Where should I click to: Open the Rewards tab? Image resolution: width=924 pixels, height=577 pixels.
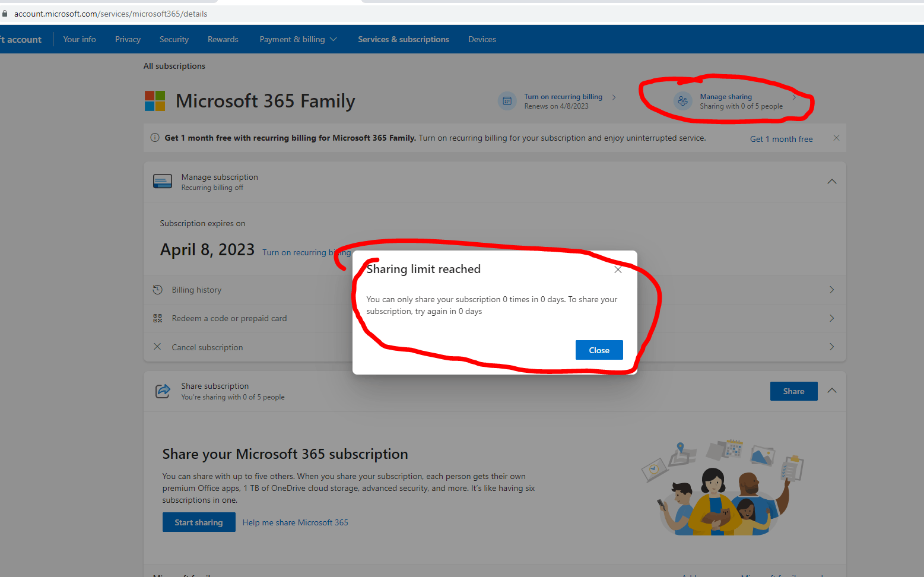click(223, 39)
